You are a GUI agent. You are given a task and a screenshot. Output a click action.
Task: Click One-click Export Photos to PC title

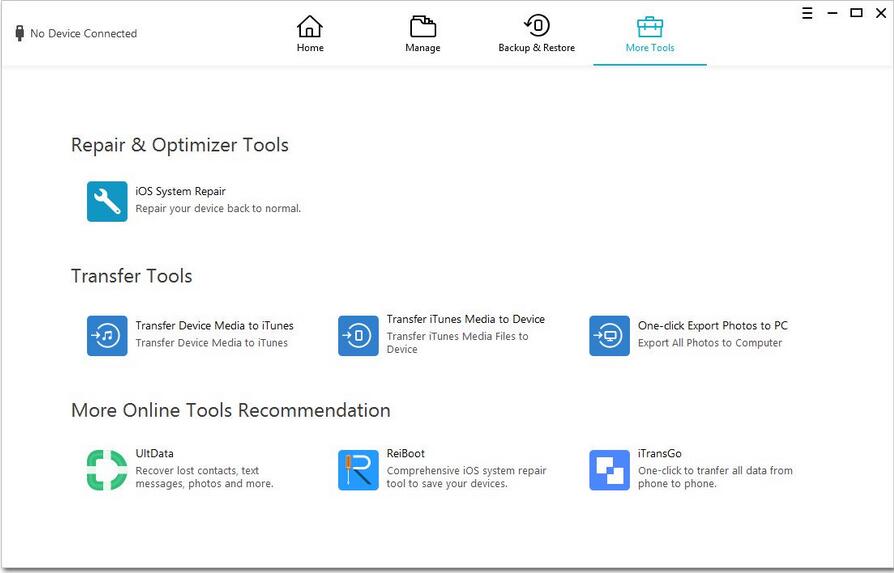[713, 326]
